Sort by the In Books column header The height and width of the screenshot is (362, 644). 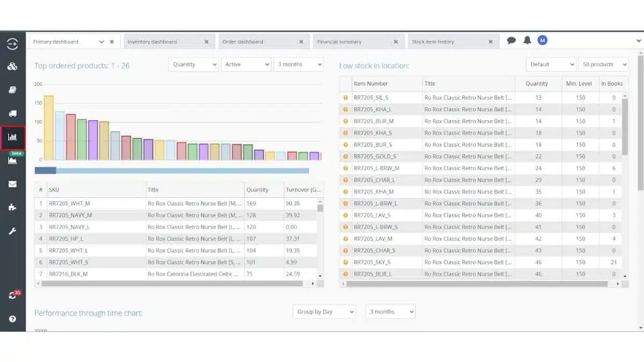[x=612, y=84]
